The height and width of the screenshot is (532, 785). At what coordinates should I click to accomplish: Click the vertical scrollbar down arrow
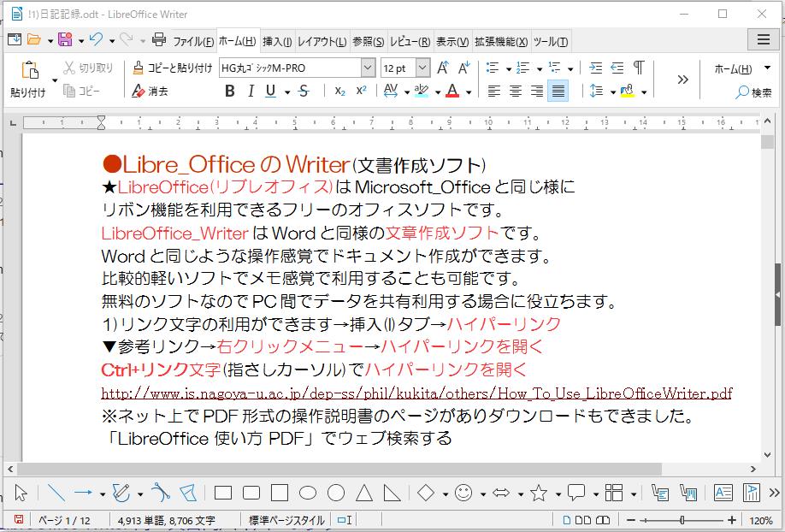pos(768,455)
